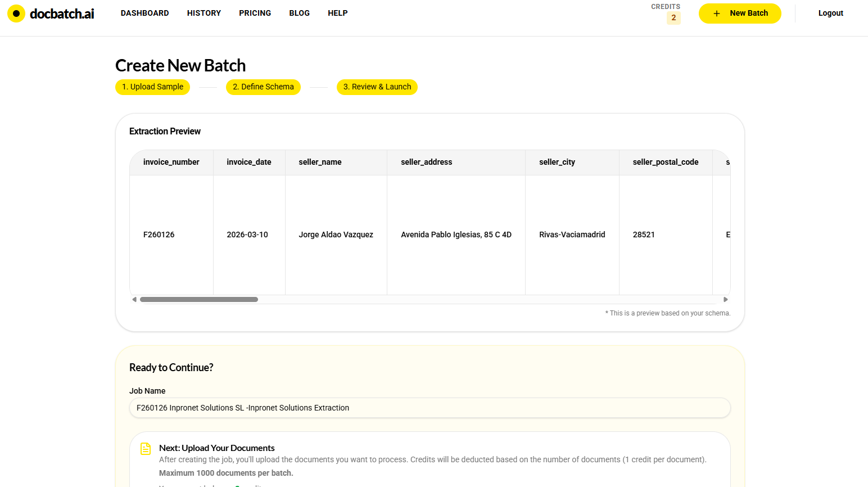Select the 2026-03-10 date cell
The height and width of the screenshot is (487, 868).
[x=249, y=235]
